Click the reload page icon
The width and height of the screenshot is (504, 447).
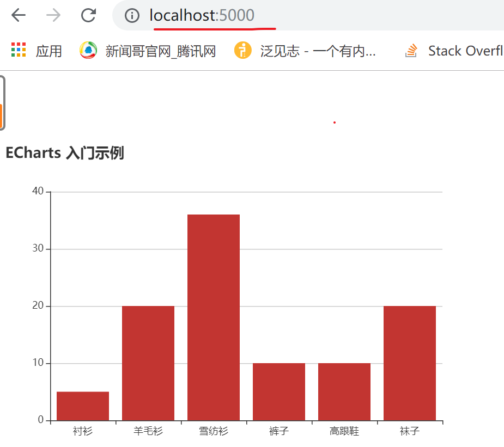point(88,15)
